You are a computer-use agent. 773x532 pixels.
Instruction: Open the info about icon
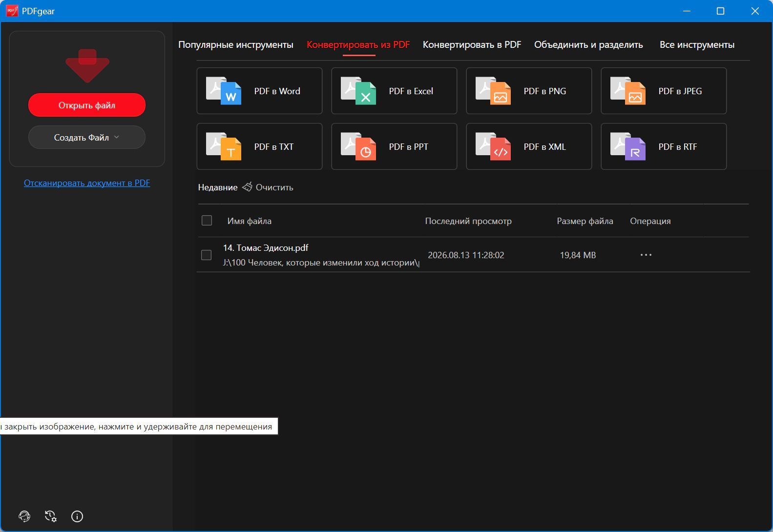77,516
